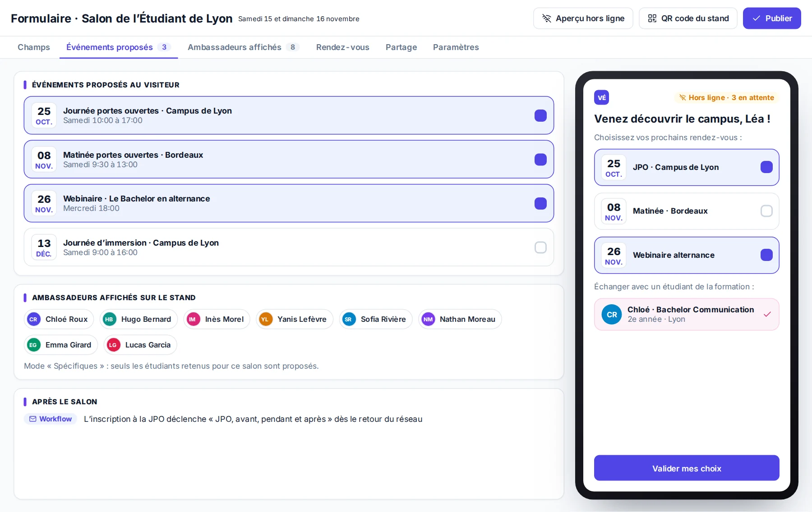Click the QR code icon in the header
The image size is (812, 512).
pos(652,18)
